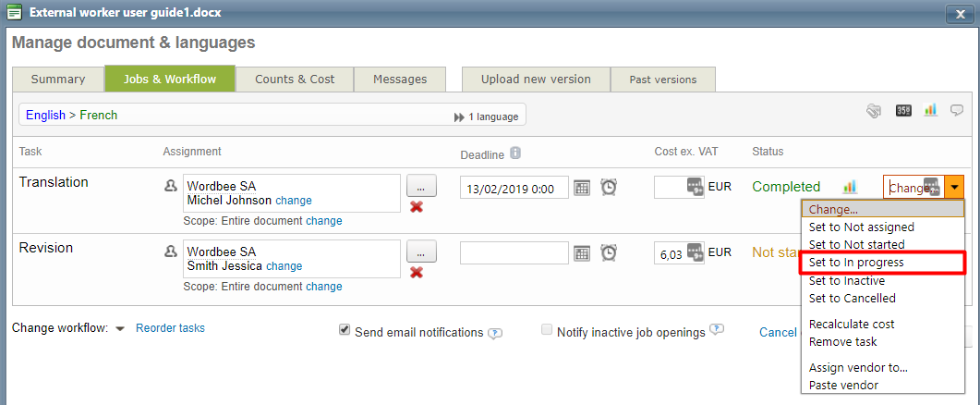This screenshot has width=980, height=405.
Task: Open the statistics bar chart icon at top right
Action: click(x=930, y=110)
